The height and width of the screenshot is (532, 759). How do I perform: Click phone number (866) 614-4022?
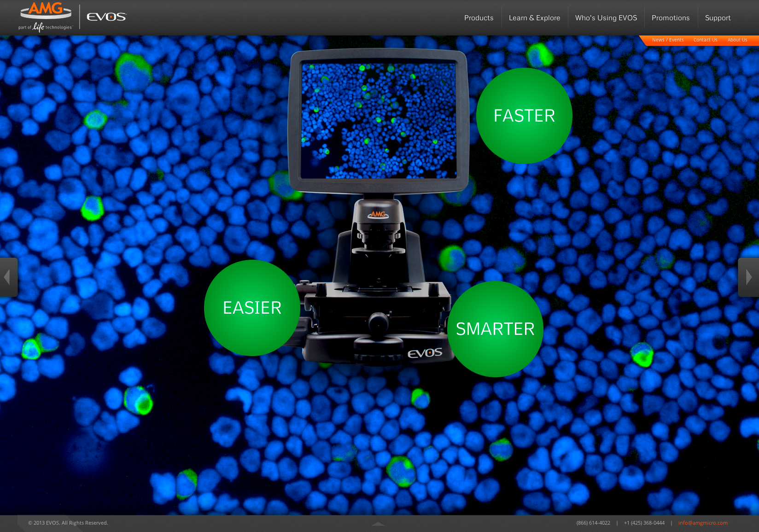point(593,523)
